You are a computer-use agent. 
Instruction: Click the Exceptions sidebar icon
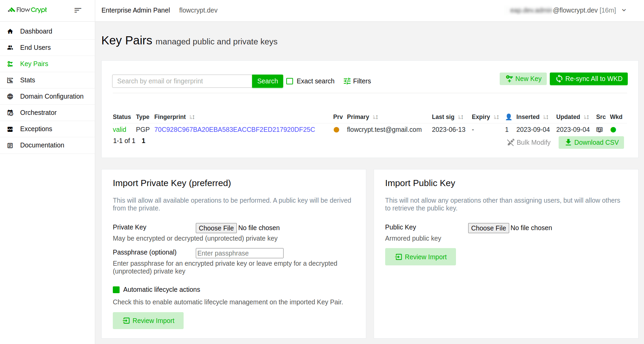(x=10, y=129)
